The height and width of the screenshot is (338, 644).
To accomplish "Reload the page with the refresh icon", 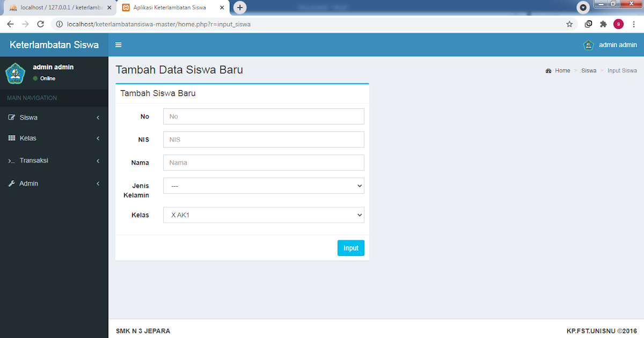I will tap(40, 24).
